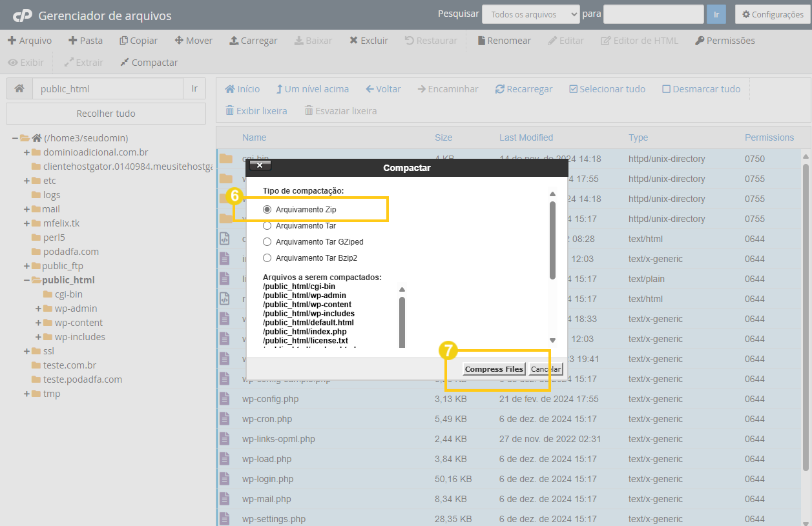Delete selection with Excluir
This screenshot has width=812, height=526.
pos(369,40)
